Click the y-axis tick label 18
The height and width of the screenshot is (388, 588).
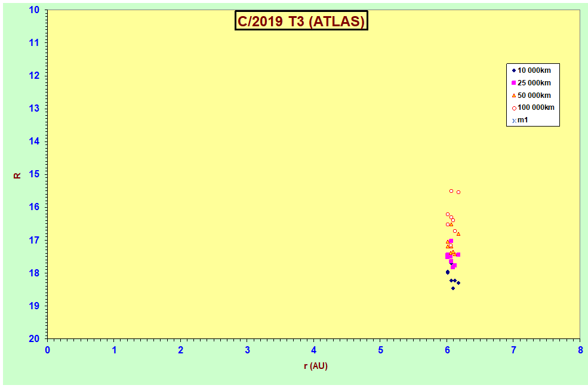coord(34,273)
